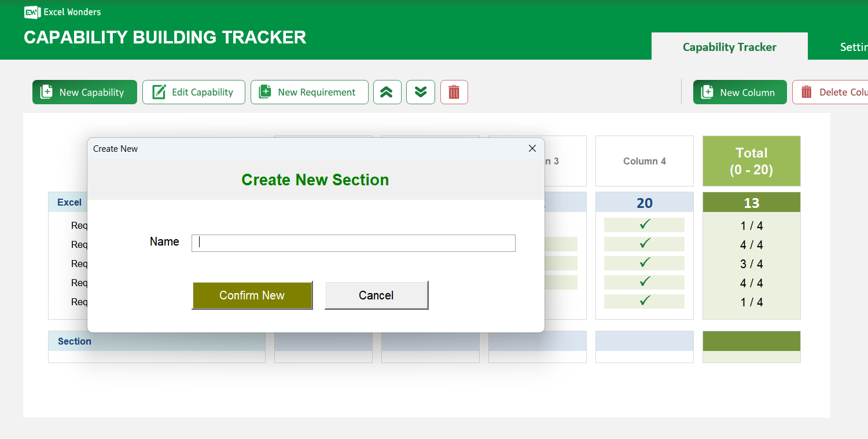Click the New Requirement plus icon
The height and width of the screenshot is (439, 868).
tap(266, 92)
